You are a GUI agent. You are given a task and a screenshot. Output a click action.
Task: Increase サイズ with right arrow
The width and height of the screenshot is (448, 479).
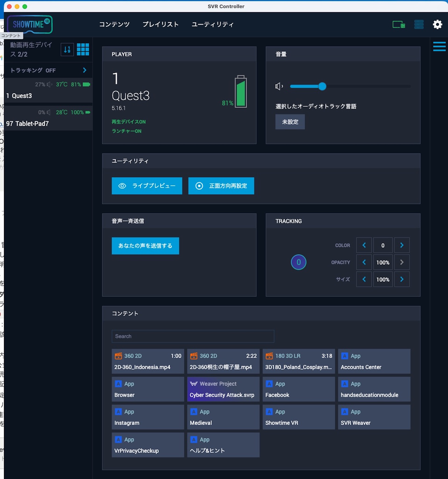[402, 279]
